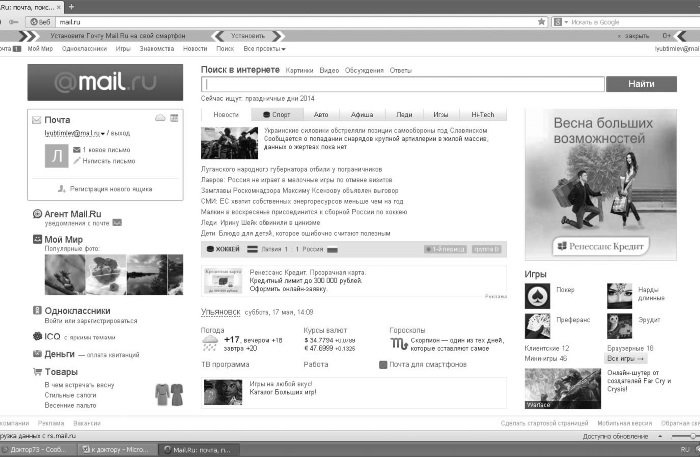This screenshot has width=700, height=457.
Task: Click the Товары shopping cart icon
Action: [38, 371]
